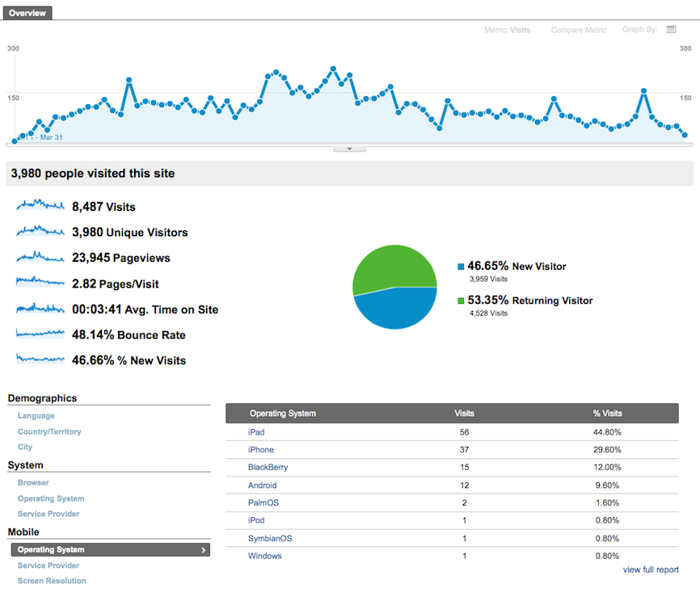Click the Visits sparkline thumbnail
This screenshot has height=593, width=700.
tap(40, 206)
